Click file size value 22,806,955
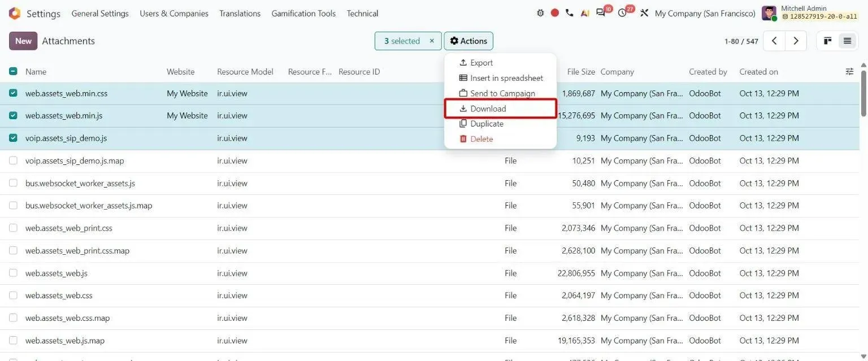The width and height of the screenshot is (868, 361). pos(576,273)
